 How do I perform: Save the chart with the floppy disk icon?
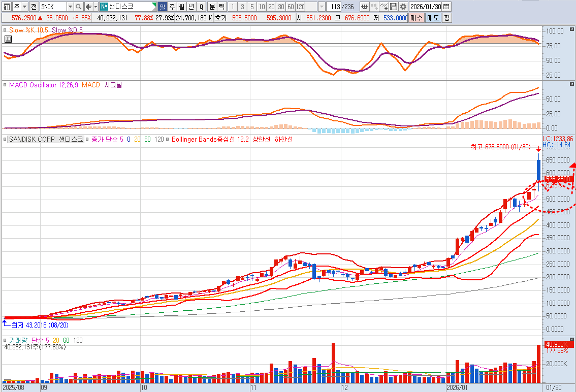click(394, 7)
